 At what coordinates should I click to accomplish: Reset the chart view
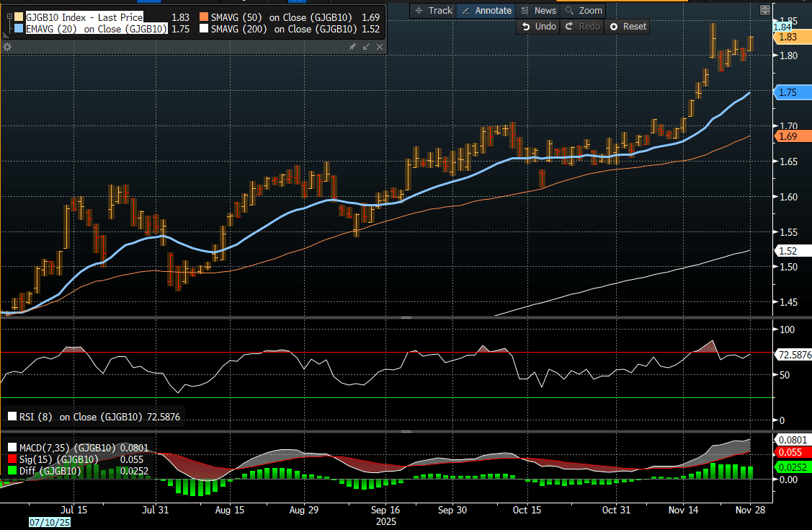[628, 26]
